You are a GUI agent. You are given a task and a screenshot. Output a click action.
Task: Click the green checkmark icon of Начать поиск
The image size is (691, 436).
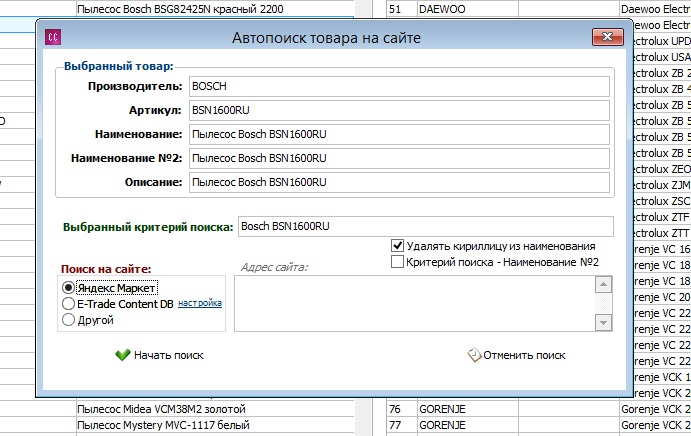pos(123,355)
